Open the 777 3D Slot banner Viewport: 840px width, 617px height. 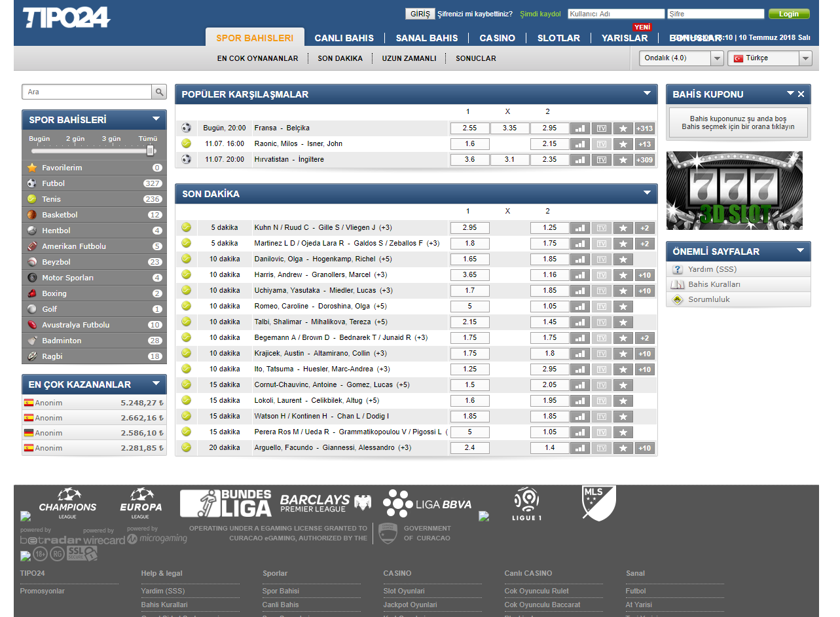(734, 191)
